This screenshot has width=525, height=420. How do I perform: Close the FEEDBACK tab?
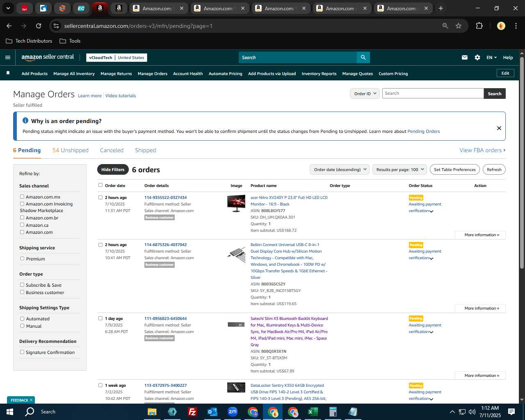click(x=31, y=400)
